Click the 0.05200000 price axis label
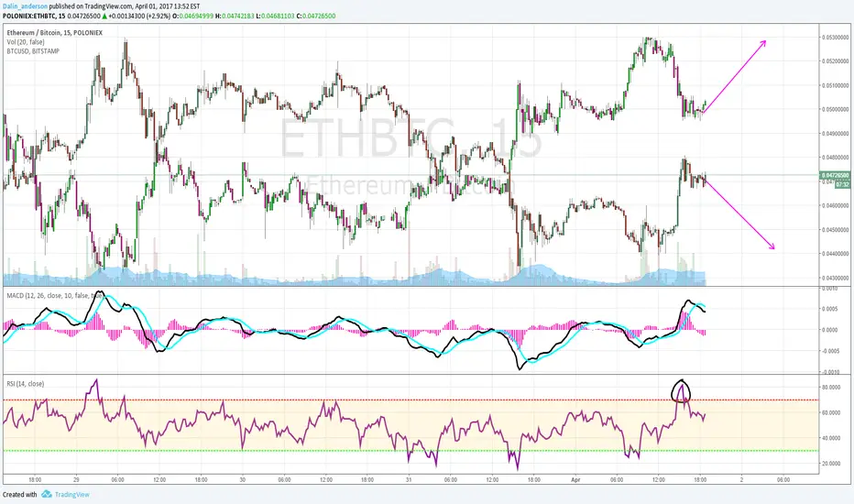Image resolution: width=854 pixels, height=504 pixels. coord(835,61)
